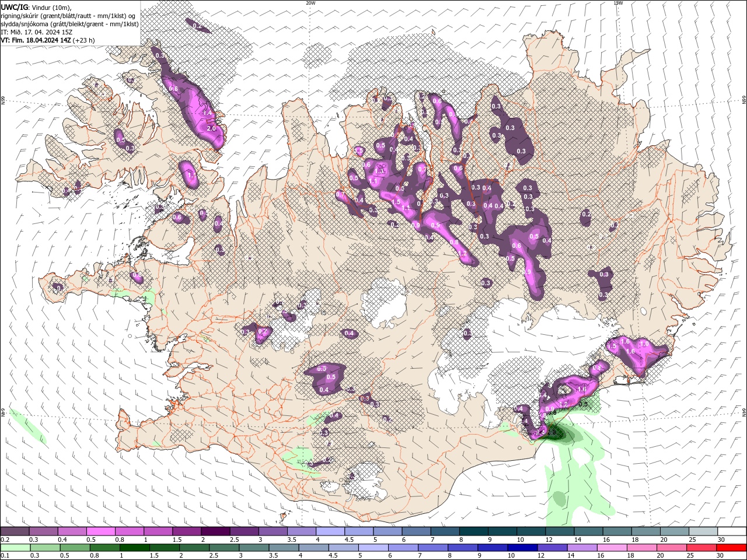Choose the upper-row swatch labeled 18
Screen dimensions: 747x560
click(x=646, y=531)
